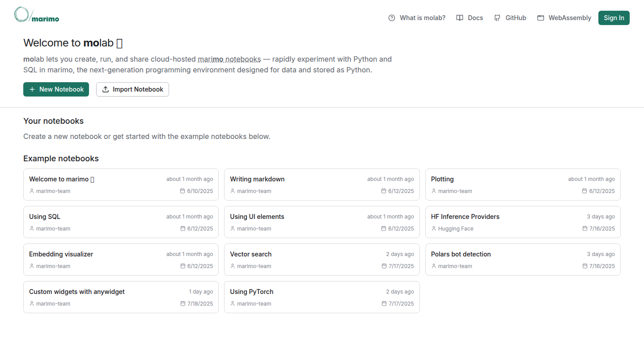The width and height of the screenshot is (644, 340).
Task: Click the Example notebooks heading
Action: pyautogui.click(x=61, y=159)
